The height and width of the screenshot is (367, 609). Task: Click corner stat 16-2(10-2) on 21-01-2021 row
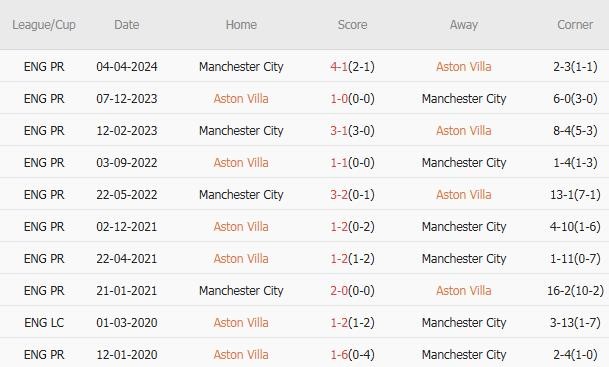point(575,290)
